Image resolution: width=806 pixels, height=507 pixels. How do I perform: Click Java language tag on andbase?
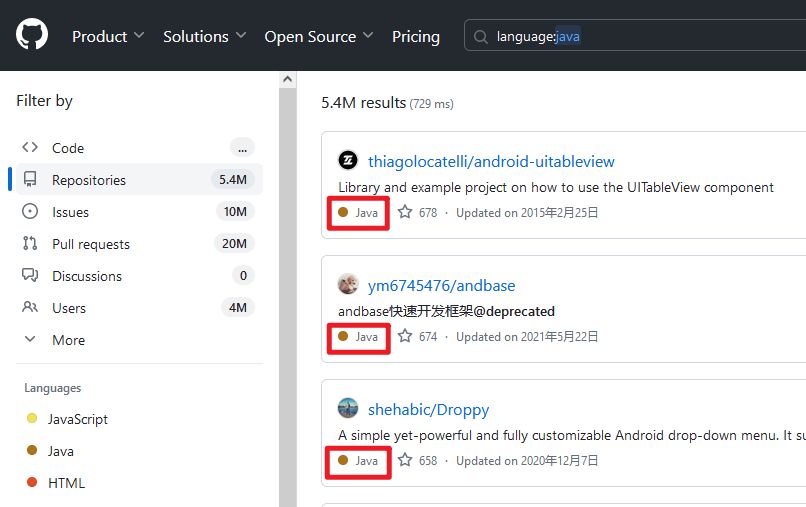point(358,337)
